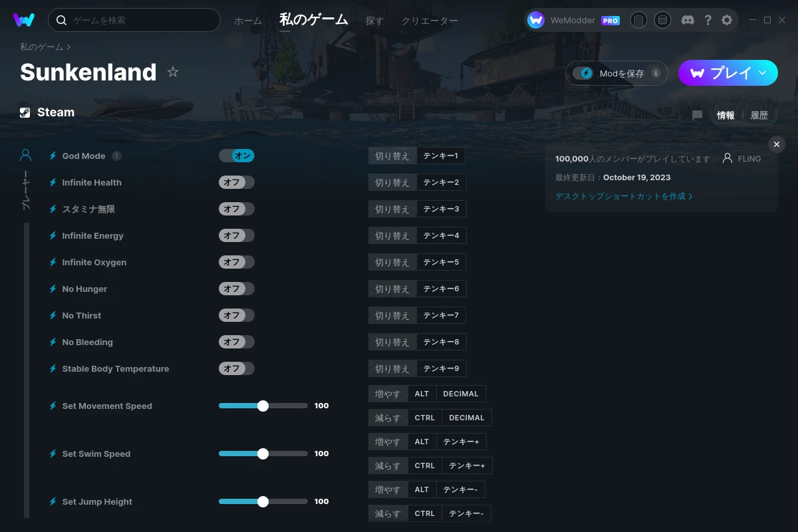Viewport: 798px width, 532px height.
Task: Open desktop shortcut creation link
Action: (x=624, y=196)
